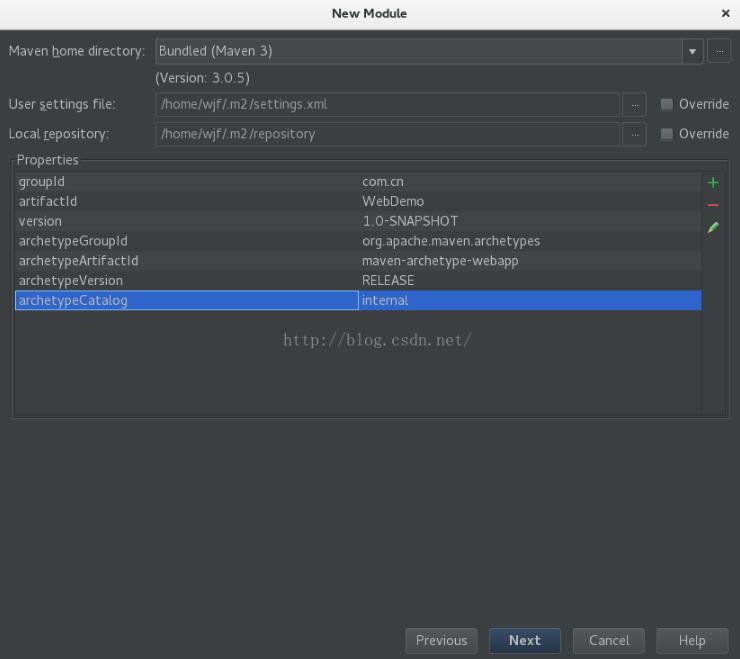Open browse button next to Maven home directory
Image resolution: width=740 pixels, height=659 pixels.
click(719, 51)
